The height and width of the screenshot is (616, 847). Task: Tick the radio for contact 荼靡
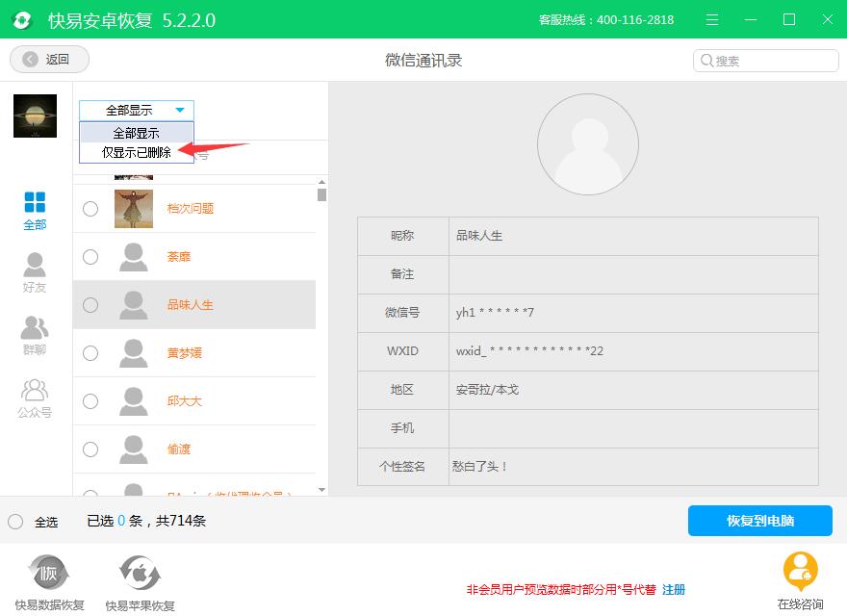point(90,257)
